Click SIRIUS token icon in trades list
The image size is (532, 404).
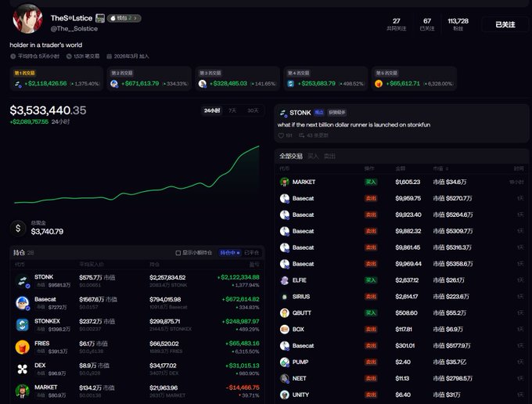[284, 297]
